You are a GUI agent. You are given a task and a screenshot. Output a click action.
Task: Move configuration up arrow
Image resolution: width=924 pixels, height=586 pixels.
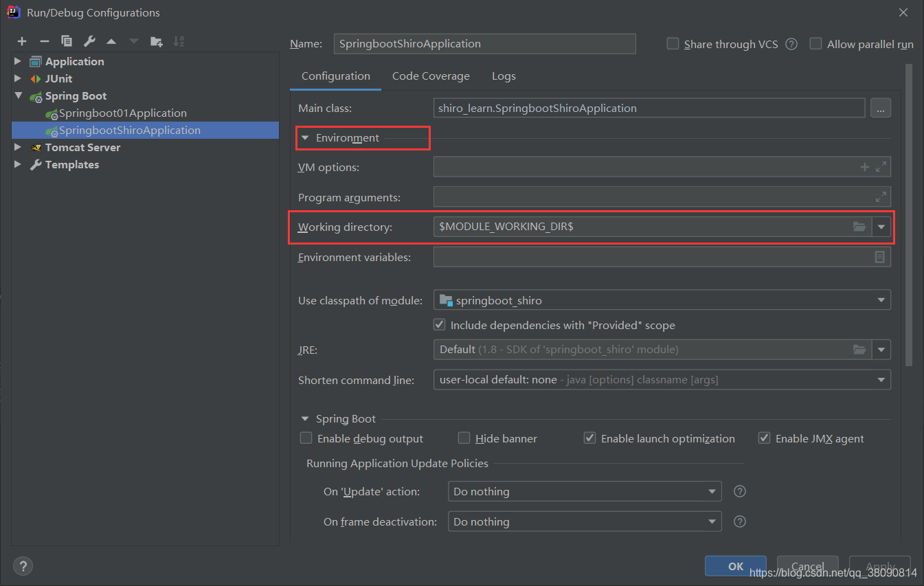tap(111, 42)
